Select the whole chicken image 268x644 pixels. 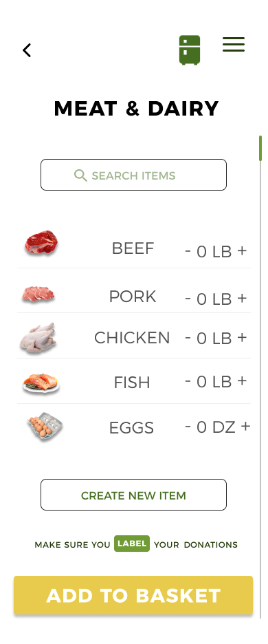coord(38,338)
